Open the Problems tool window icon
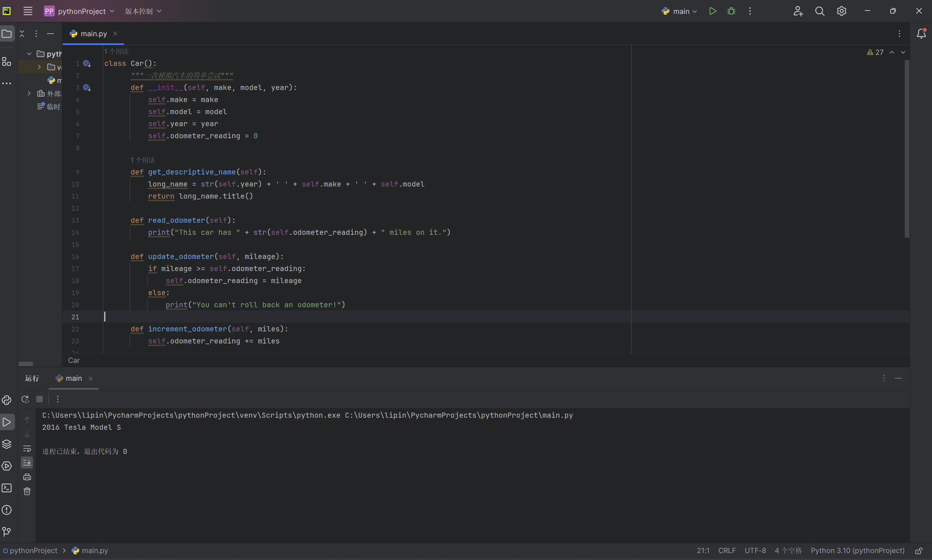 point(7,510)
